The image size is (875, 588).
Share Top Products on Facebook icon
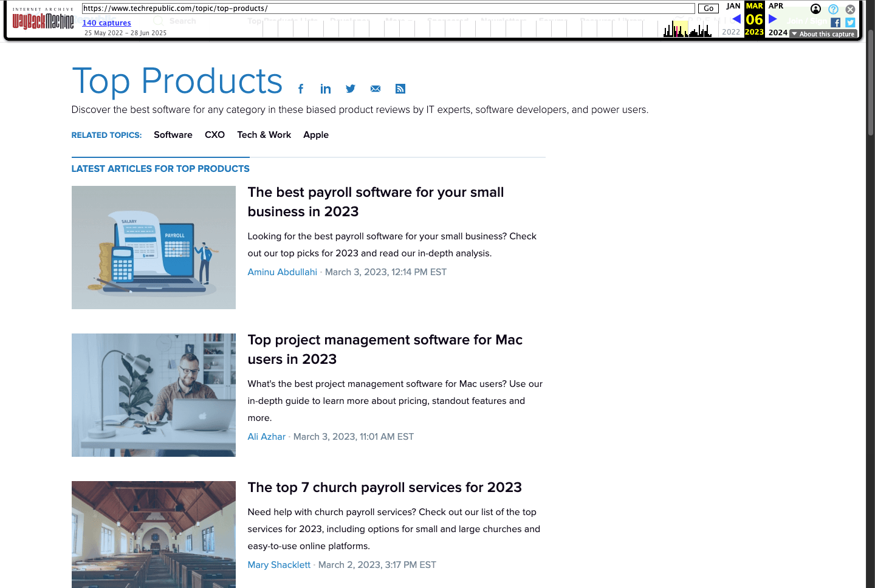301,89
